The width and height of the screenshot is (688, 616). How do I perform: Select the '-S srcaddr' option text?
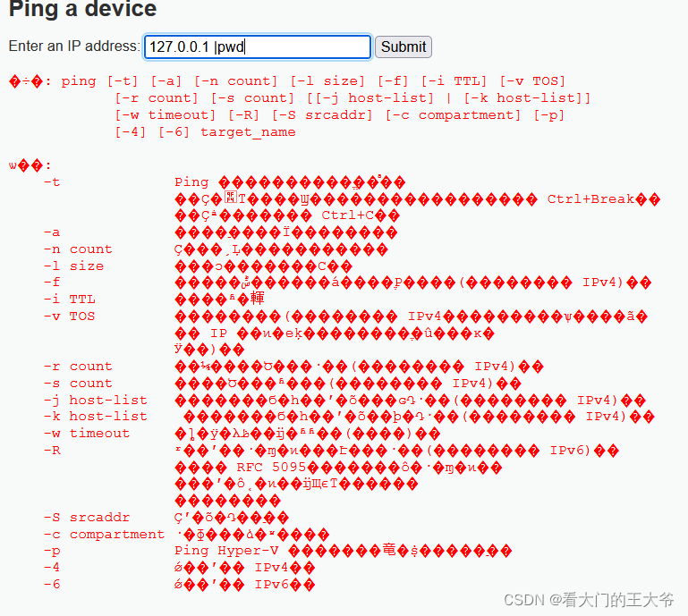tap(87, 518)
